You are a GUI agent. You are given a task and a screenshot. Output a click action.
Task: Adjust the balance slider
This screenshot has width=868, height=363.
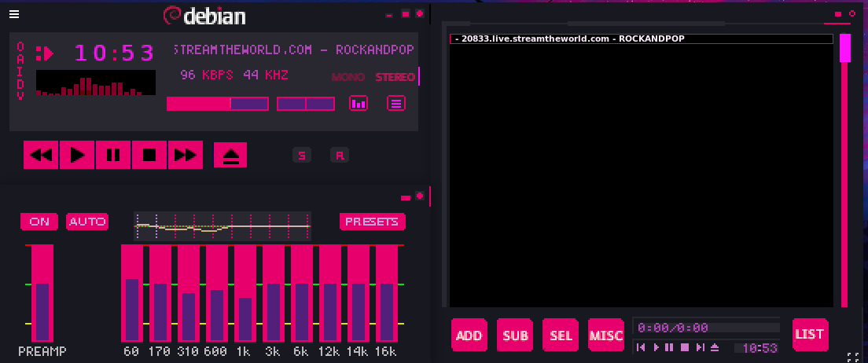pyautogui.click(x=306, y=104)
